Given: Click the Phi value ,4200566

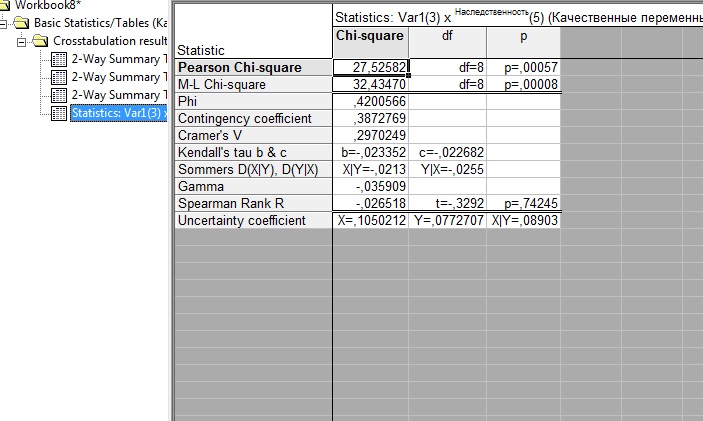Looking at the screenshot, I should pyautogui.click(x=371, y=101).
